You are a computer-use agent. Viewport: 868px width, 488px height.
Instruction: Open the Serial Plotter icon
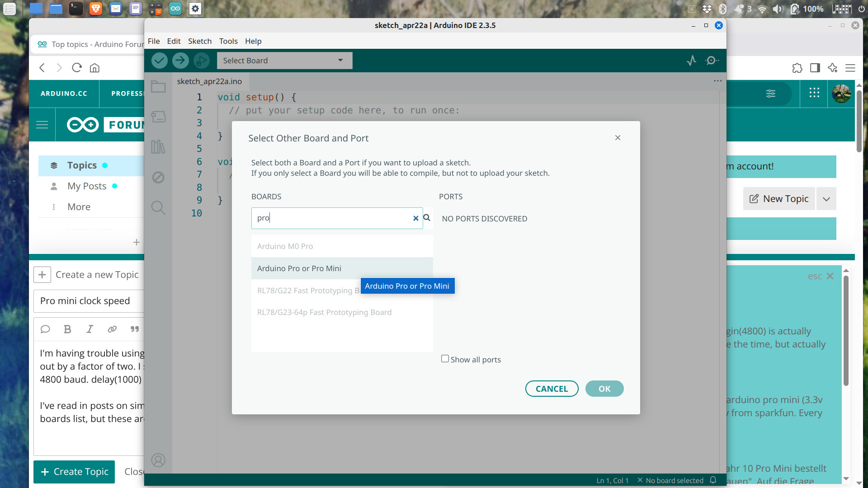691,61
